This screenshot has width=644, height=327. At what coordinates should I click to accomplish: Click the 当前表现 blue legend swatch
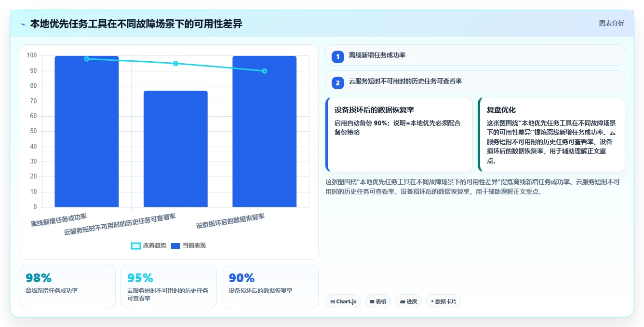175,246
